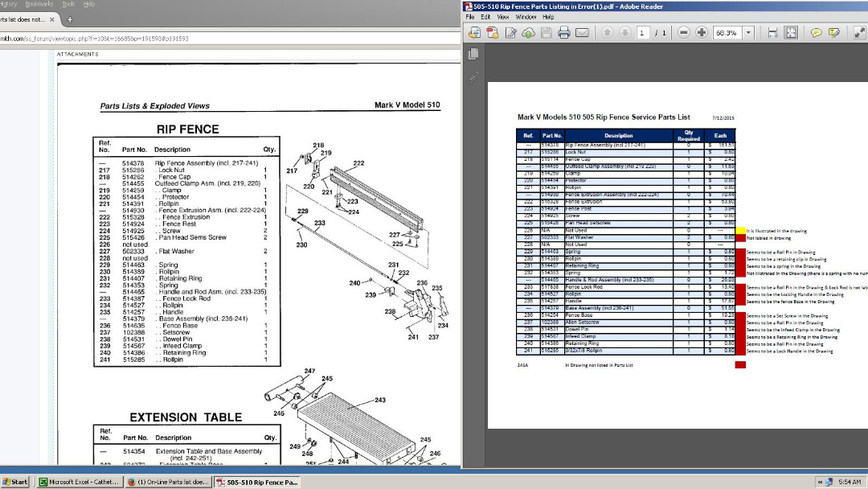Click the Send by email envelope icon
This screenshot has height=489, width=868.
pos(583,33)
